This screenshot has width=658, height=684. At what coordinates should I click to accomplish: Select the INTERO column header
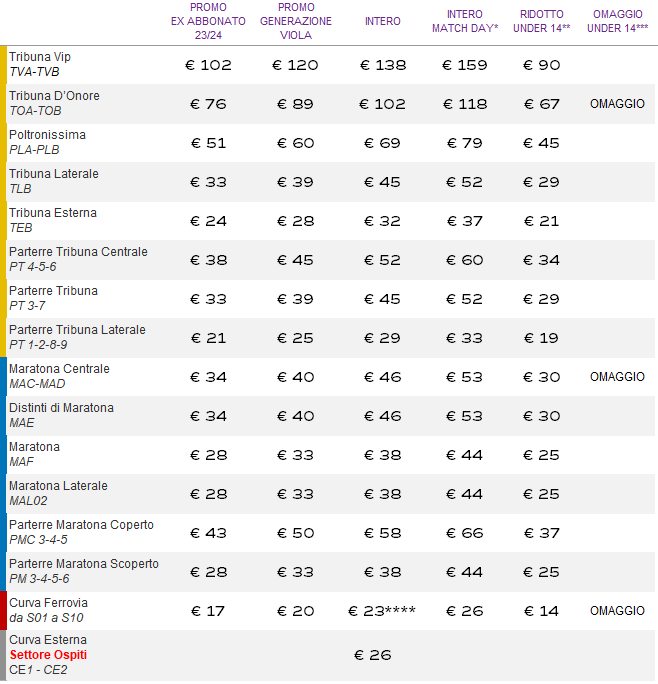383,21
